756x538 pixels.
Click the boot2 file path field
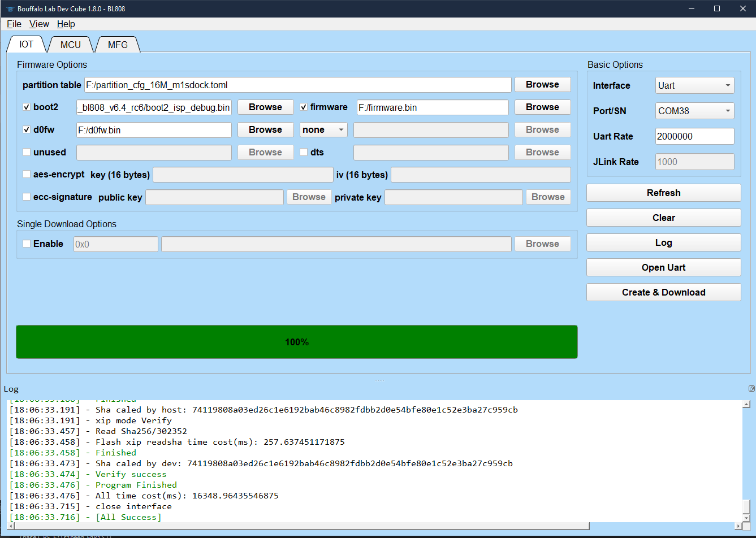(x=154, y=107)
